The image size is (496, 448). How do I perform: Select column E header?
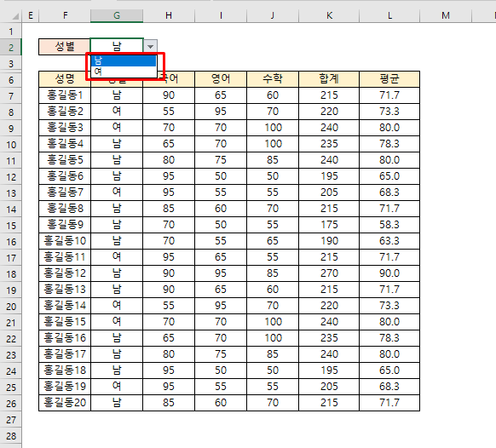(x=31, y=15)
